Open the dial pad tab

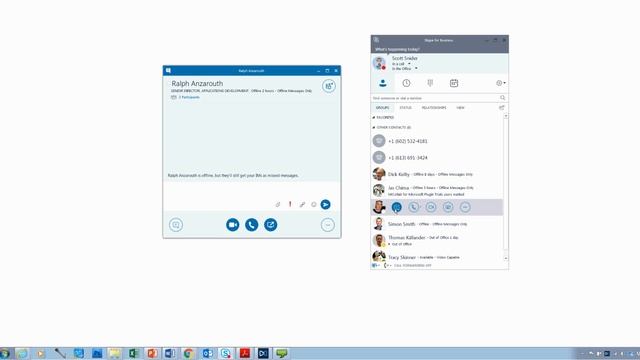click(x=430, y=83)
